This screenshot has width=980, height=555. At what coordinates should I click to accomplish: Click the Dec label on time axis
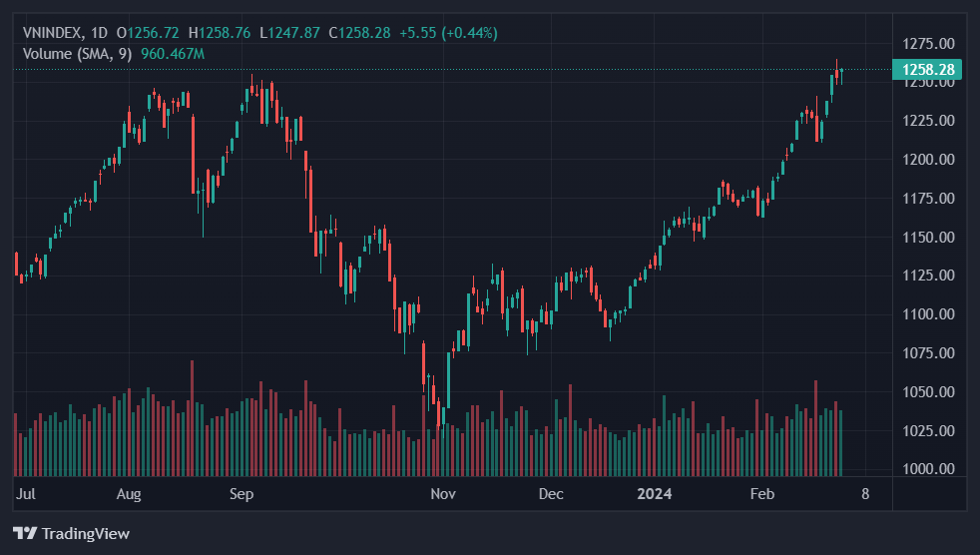[551, 494]
